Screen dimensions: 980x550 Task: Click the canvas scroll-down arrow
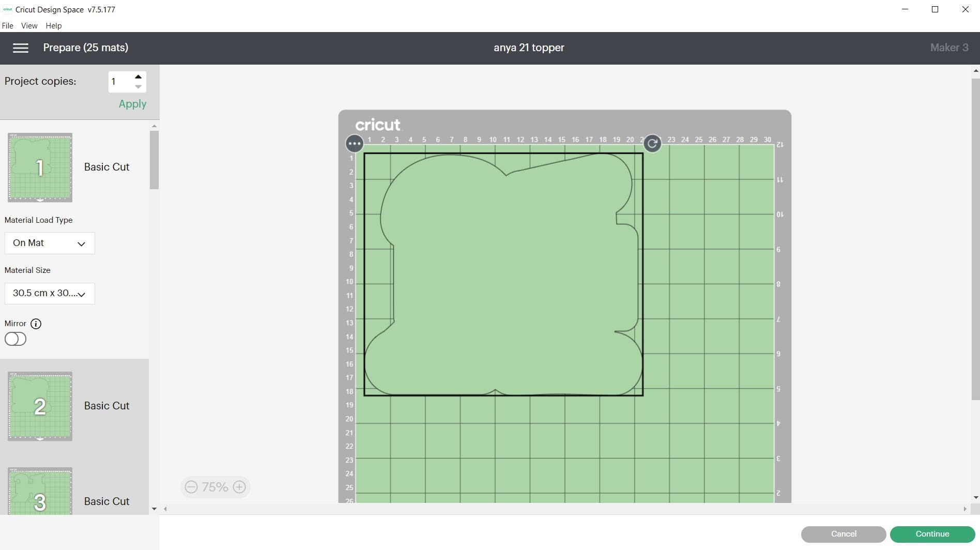976,498
